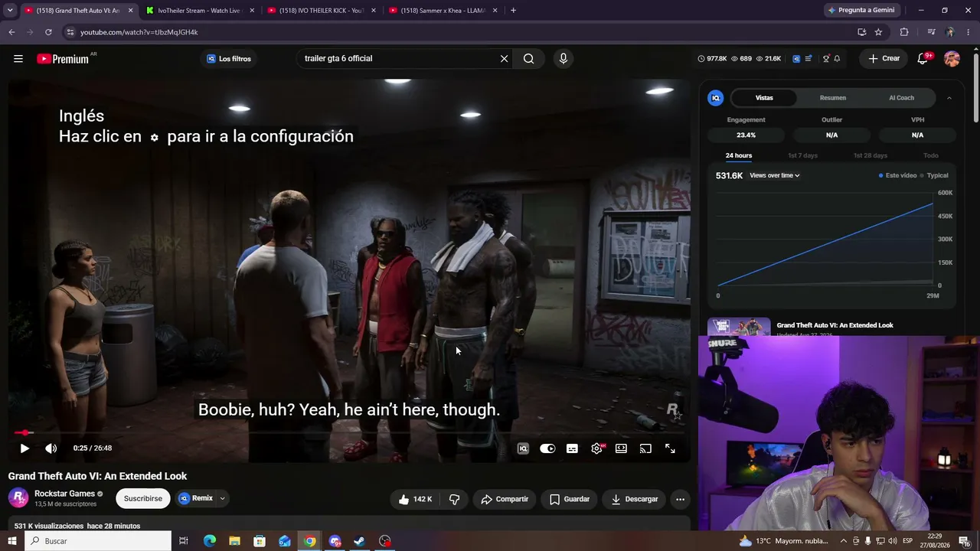Open the vidIQ trophy icon
Viewport: 980px width, 551px height.
[826, 59]
